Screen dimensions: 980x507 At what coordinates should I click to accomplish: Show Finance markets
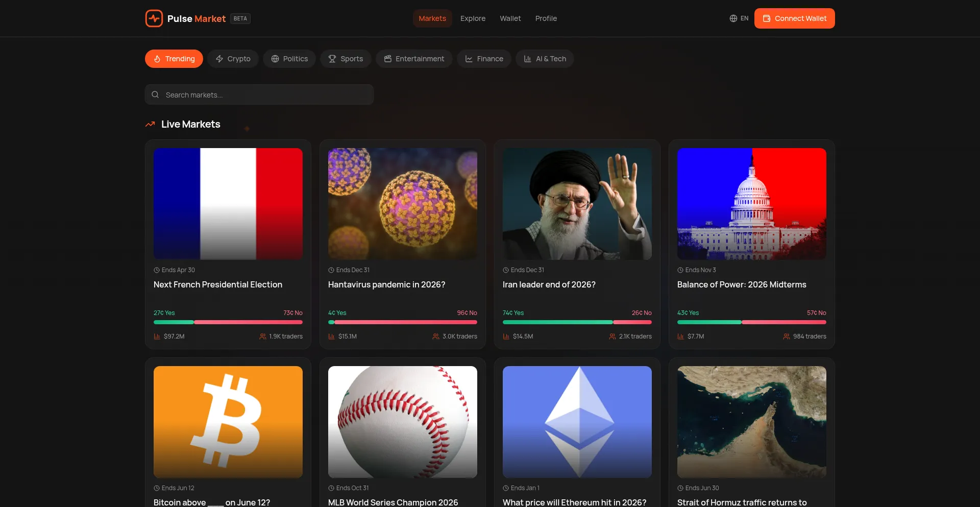484,59
